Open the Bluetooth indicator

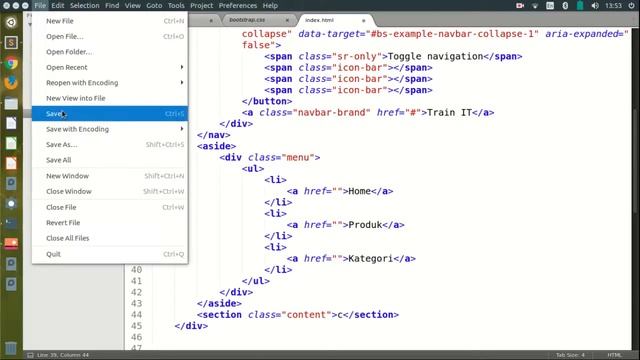click(565, 5)
